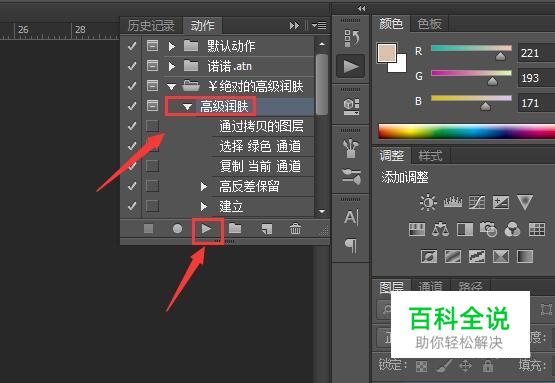This screenshot has height=383, width=555.
Task: Add a Channel Mixer adjustment
Action: tap(512, 229)
